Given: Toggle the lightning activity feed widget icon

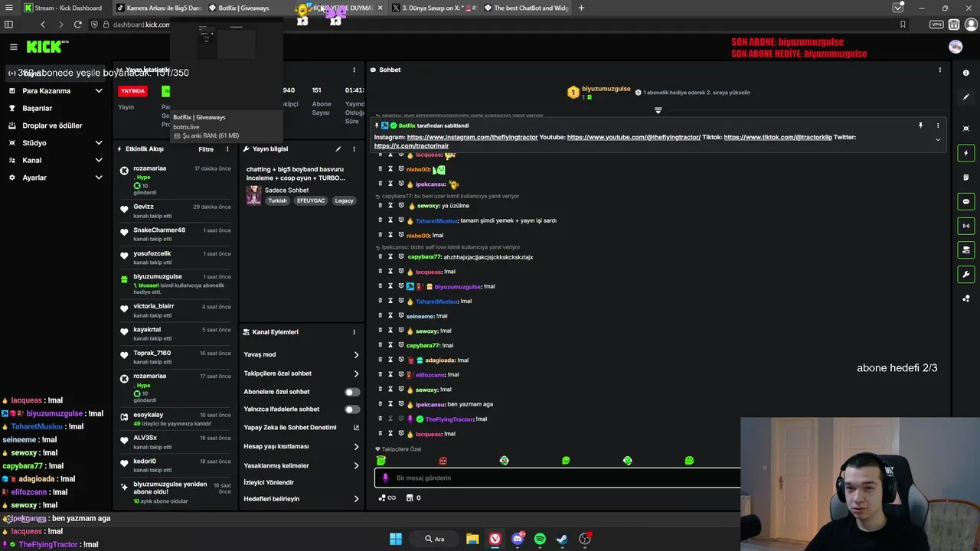Looking at the screenshot, I should [966, 153].
